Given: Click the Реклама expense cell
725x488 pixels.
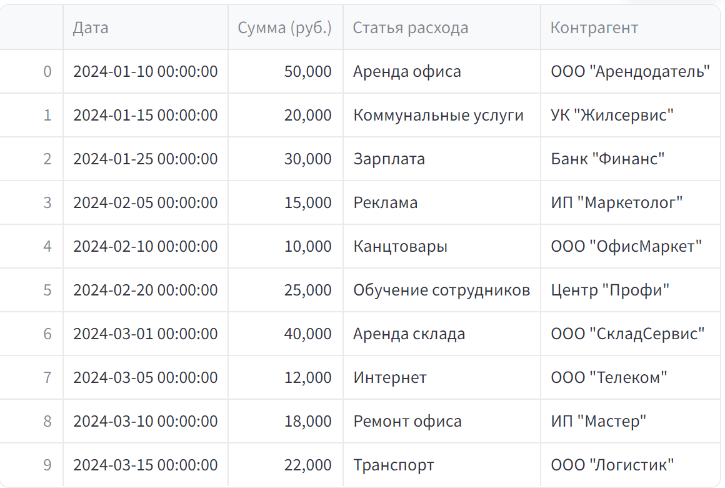Looking at the screenshot, I should (x=442, y=203).
